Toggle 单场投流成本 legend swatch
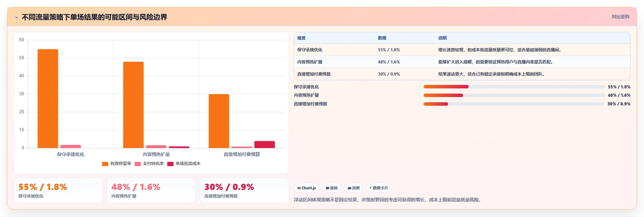Viewport: 644px width, 217px height. click(170, 164)
